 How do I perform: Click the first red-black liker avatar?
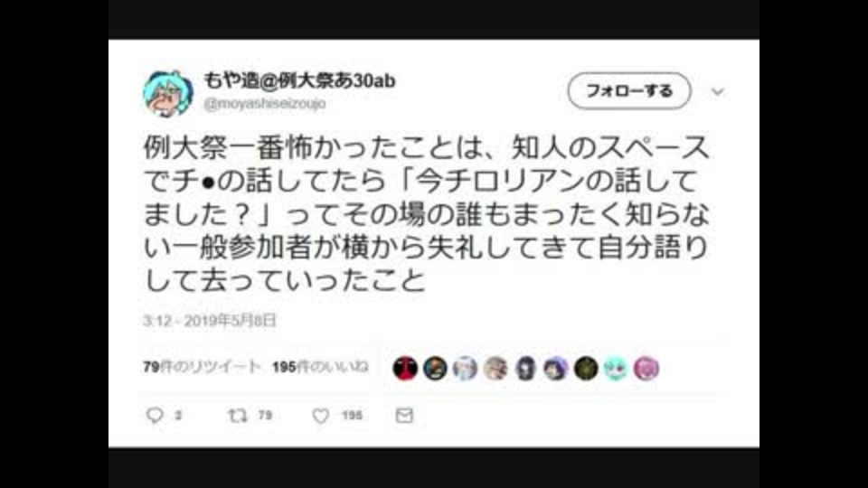click(x=405, y=368)
